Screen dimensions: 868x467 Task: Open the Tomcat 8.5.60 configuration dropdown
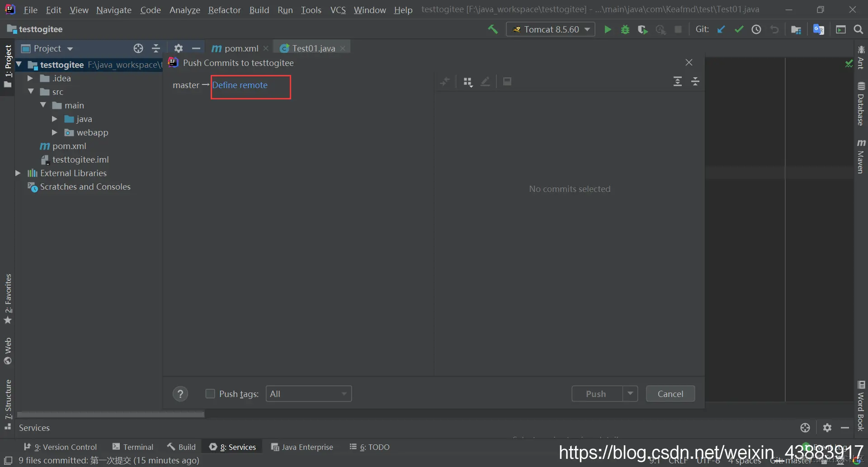551,29
